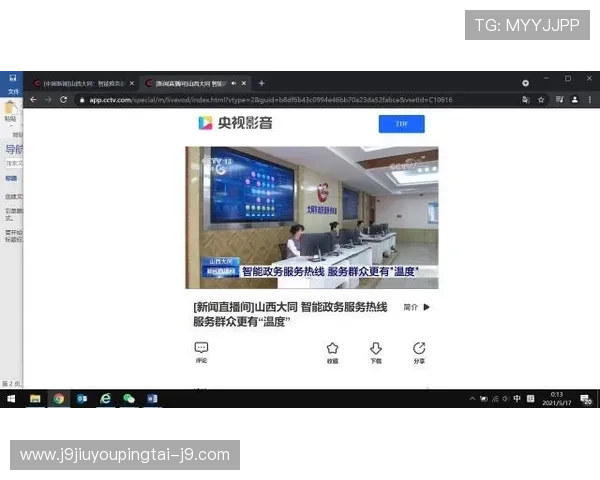Open comments with the 评论 icon
The image size is (600, 480).
coord(201,353)
